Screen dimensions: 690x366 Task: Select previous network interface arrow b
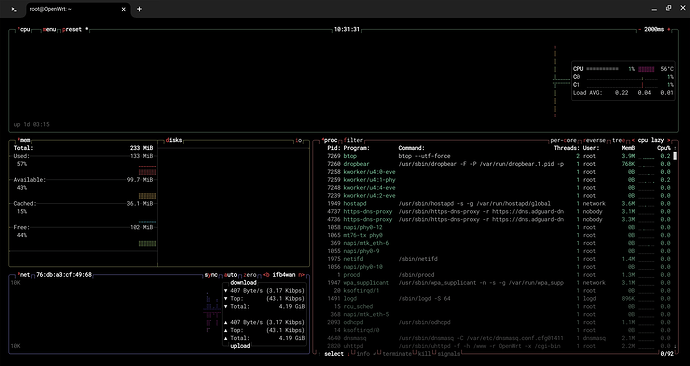point(266,275)
